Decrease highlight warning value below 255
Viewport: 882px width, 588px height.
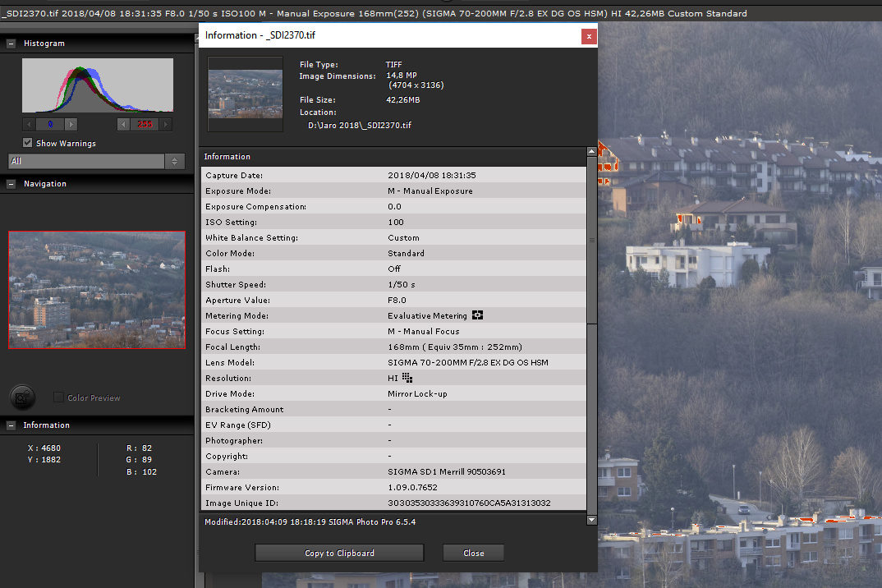(125, 124)
